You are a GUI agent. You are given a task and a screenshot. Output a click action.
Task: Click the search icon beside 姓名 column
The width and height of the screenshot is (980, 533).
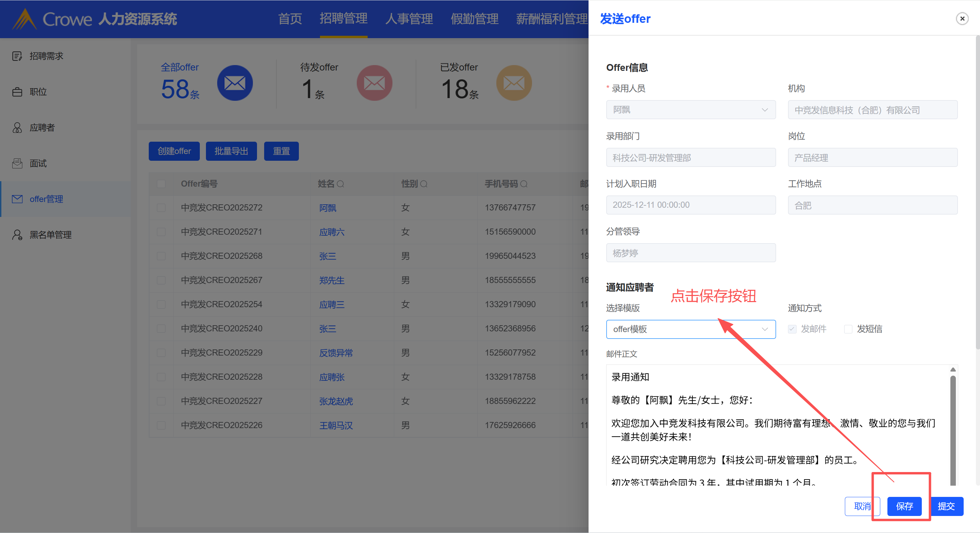click(340, 184)
